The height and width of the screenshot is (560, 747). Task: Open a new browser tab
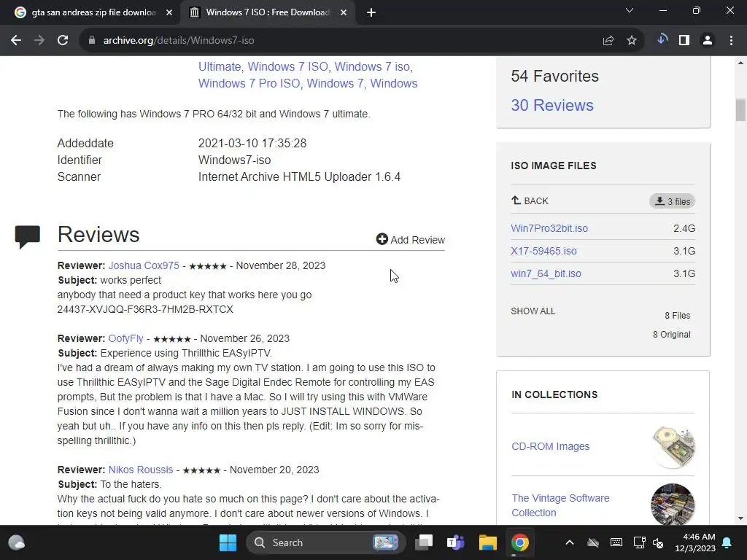pyautogui.click(x=371, y=13)
